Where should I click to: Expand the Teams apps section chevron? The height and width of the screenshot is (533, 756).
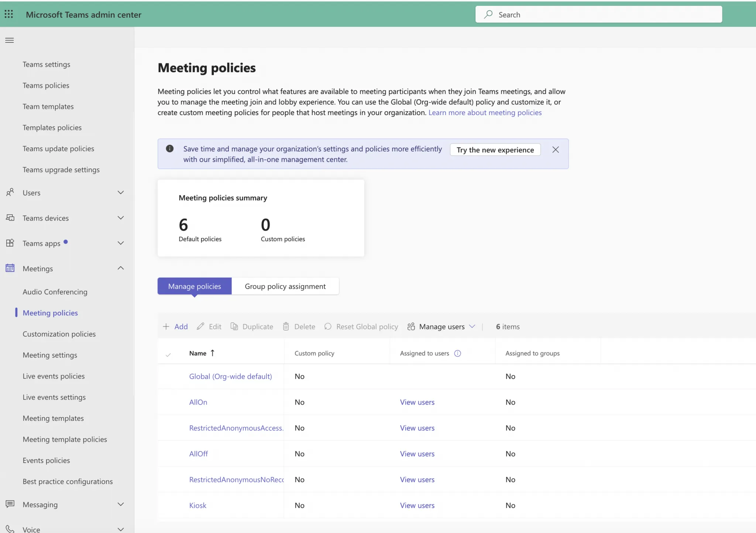coord(121,243)
